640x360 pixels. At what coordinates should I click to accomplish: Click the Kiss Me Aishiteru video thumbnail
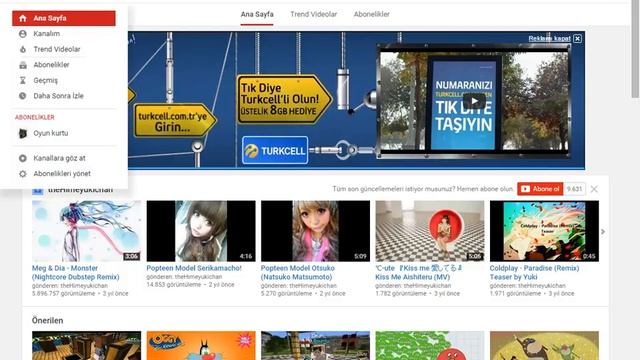430,231
